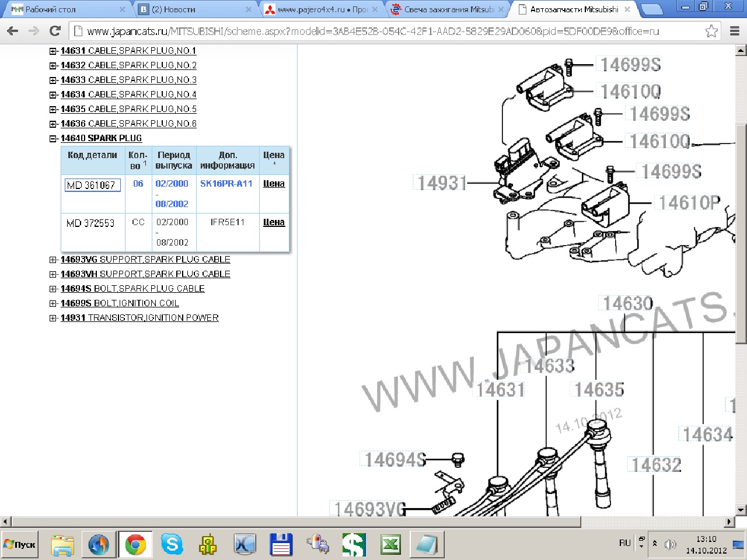
Task: Open 14693VG SUPPORT,SPARK PLUG CABLE link
Action: 145,260
